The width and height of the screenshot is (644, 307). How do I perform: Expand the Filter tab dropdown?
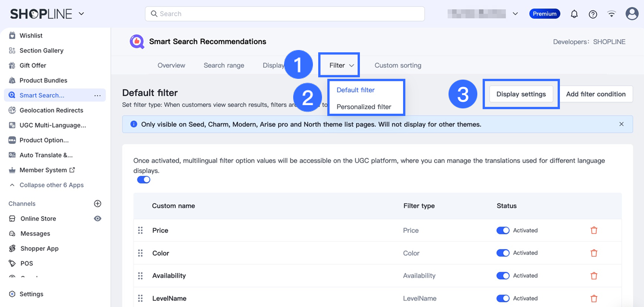(341, 65)
